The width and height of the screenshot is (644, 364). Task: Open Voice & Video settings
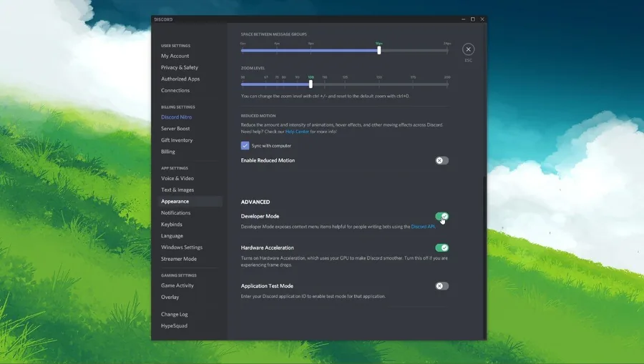(x=177, y=179)
